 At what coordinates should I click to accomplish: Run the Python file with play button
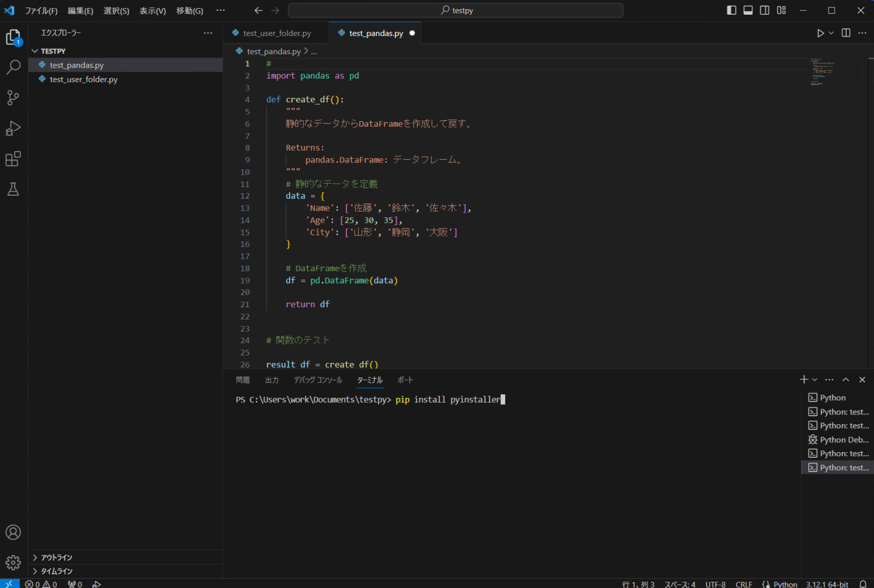tap(820, 33)
